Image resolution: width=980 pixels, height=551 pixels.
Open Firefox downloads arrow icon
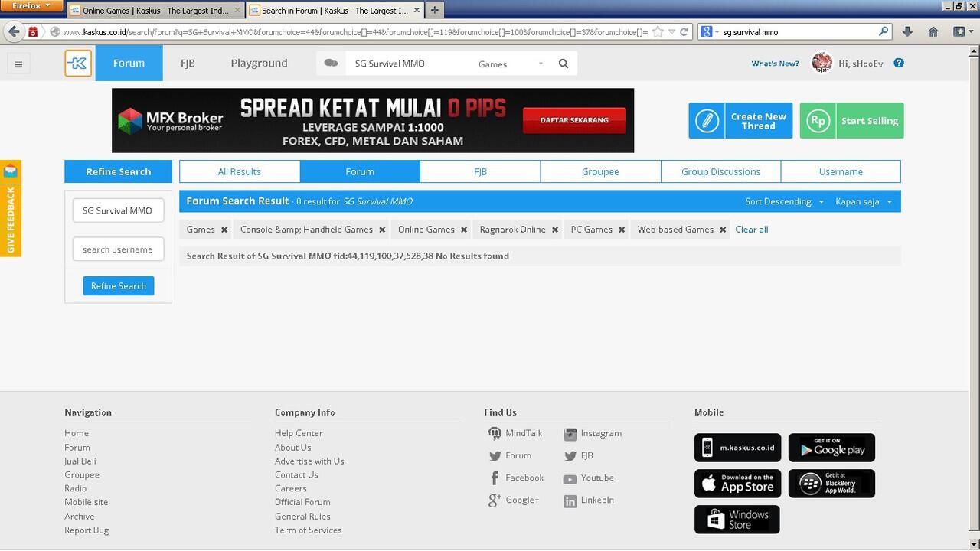907,31
